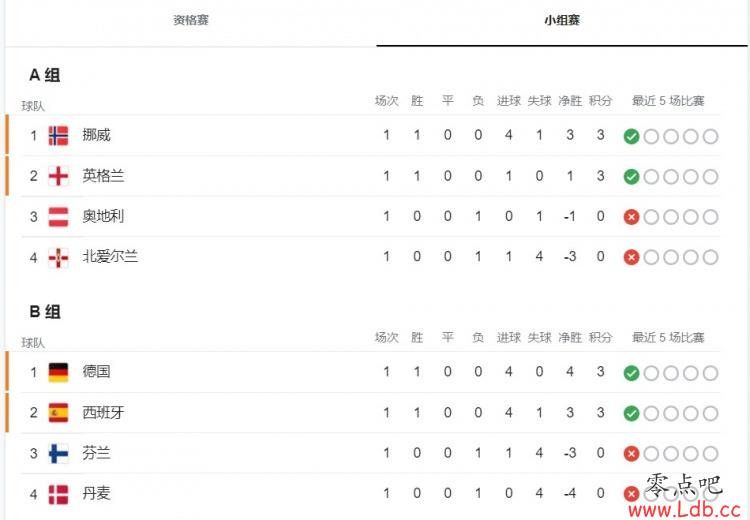Click the 积分 column header in A 组
This screenshot has height=520, width=750.
coord(600,100)
